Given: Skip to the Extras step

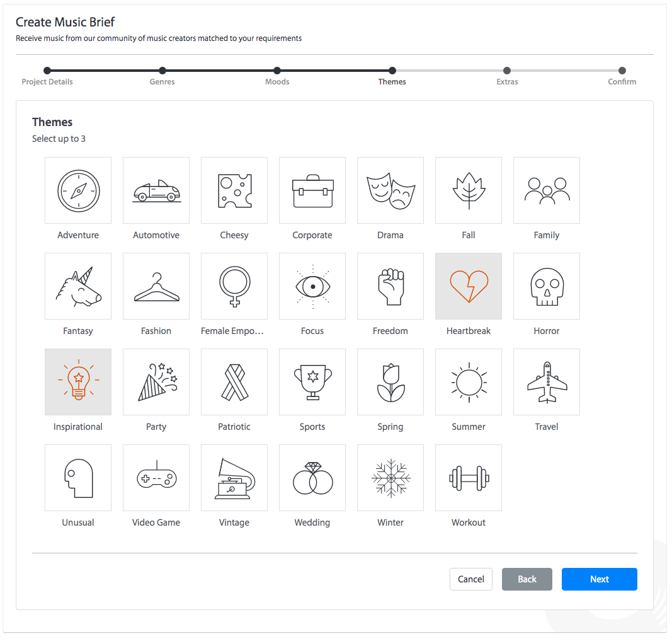Looking at the screenshot, I should coord(507,81).
